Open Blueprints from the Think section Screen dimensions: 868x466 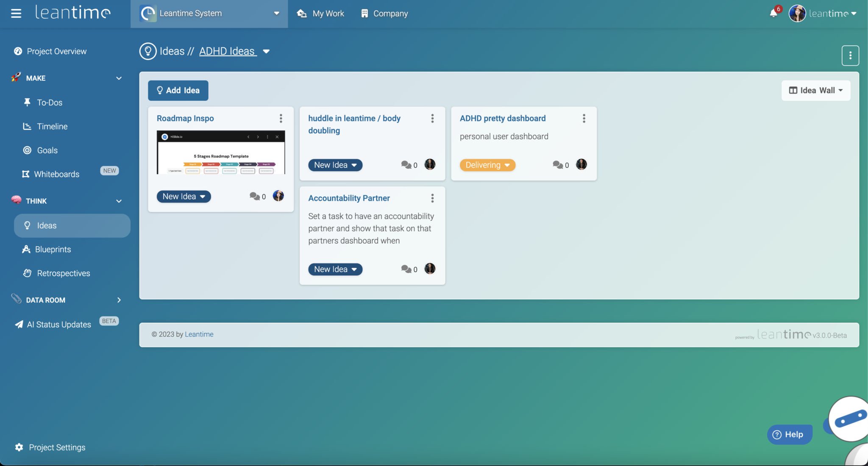click(53, 249)
